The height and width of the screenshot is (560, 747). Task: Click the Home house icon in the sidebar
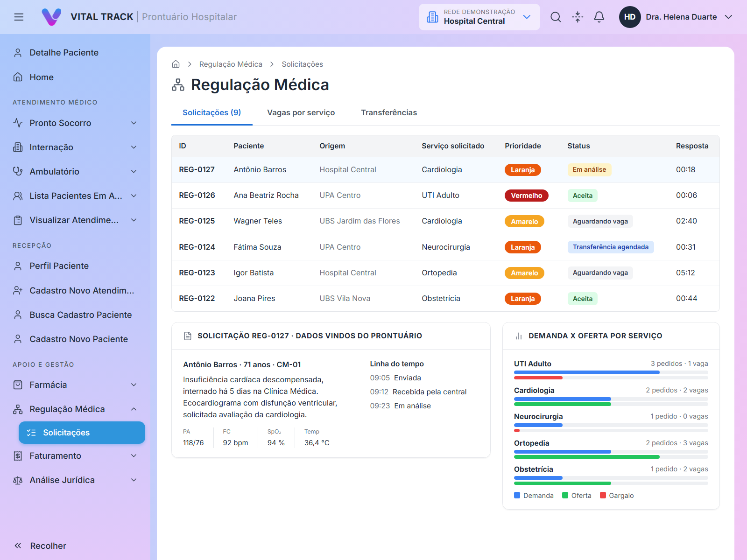(x=18, y=77)
